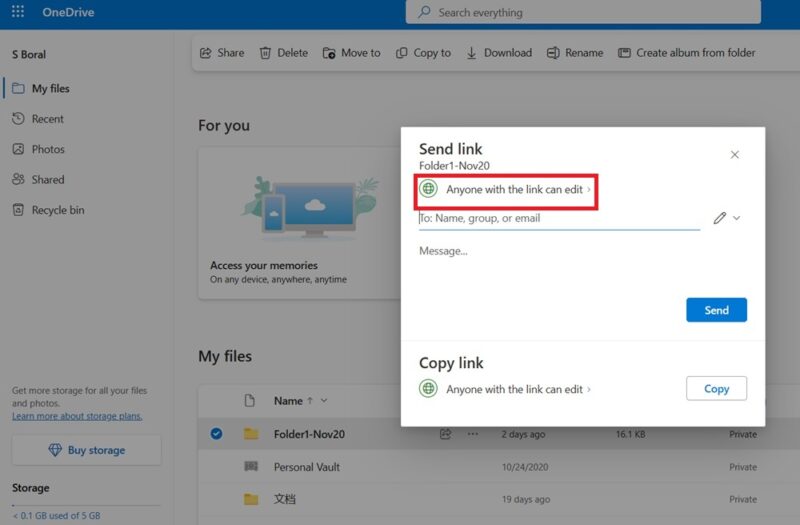This screenshot has width=800, height=525.
Task: Choose Move to in the toolbar
Action: click(x=352, y=53)
